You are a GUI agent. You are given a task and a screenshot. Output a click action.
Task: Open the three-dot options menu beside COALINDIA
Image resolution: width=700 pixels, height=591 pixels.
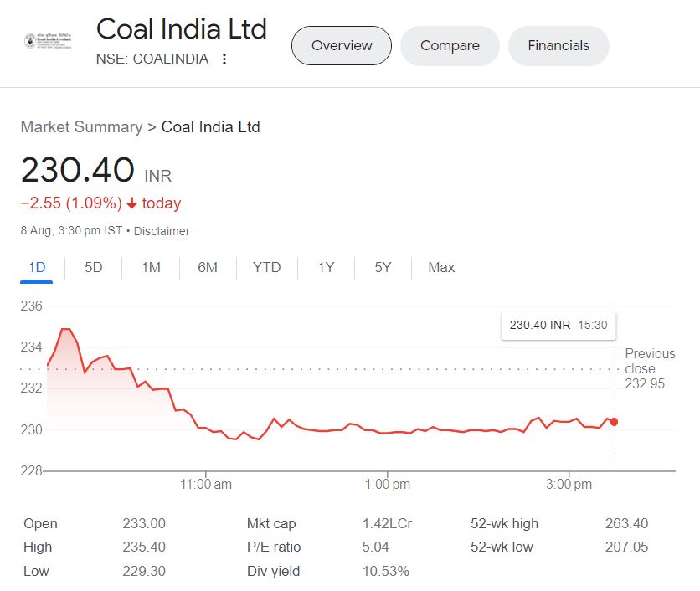tap(224, 59)
